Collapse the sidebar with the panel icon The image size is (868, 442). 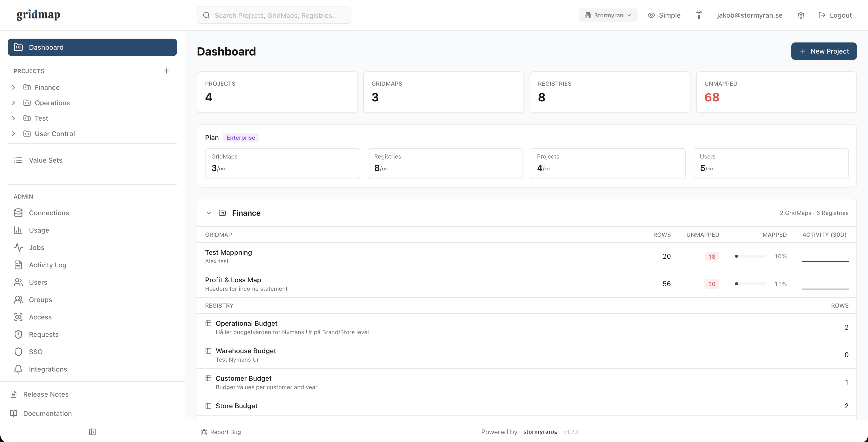tap(92, 432)
